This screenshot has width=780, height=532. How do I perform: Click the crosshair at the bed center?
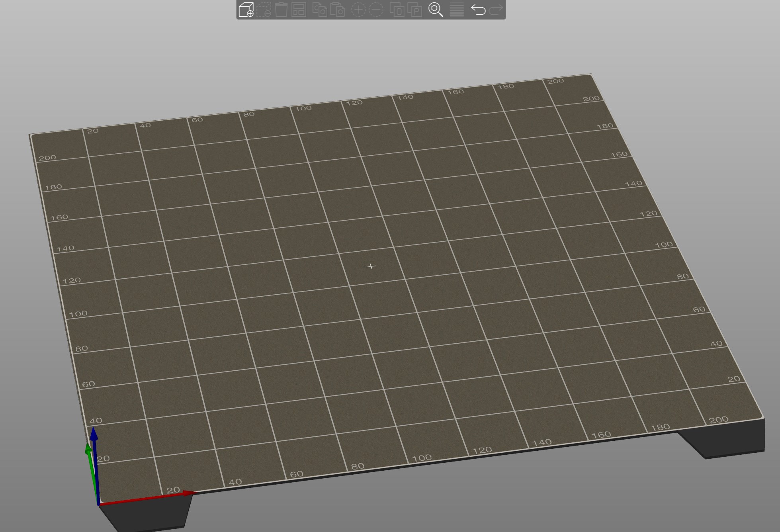371,266
